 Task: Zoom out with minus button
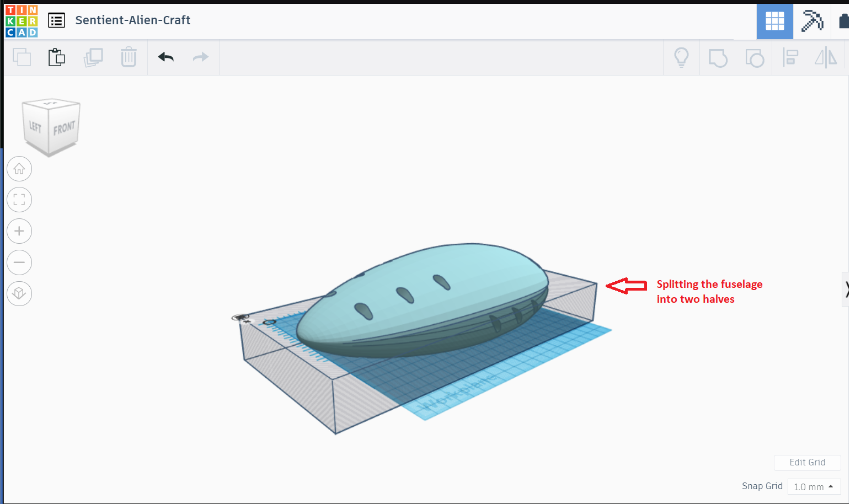(19, 262)
